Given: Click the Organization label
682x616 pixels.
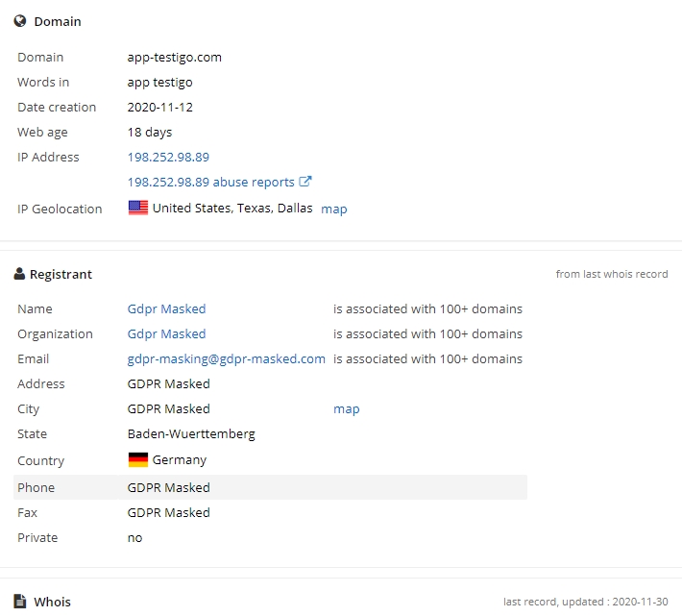Looking at the screenshot, I should (56, 334).
